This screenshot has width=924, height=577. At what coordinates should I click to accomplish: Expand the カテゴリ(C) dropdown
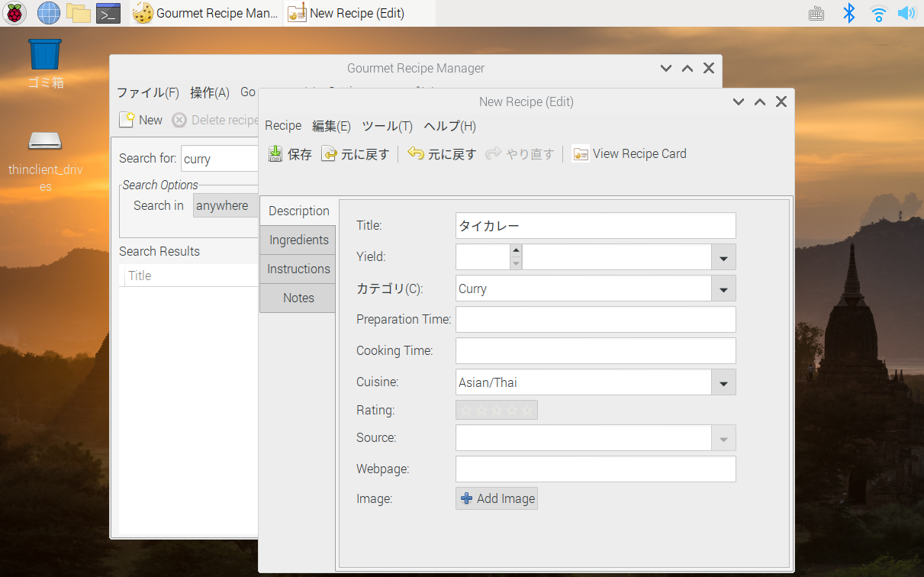click(722, 288)
